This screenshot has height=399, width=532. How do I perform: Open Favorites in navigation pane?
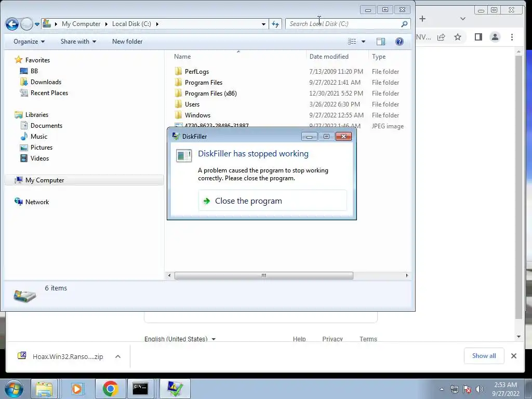pos(37,60)
